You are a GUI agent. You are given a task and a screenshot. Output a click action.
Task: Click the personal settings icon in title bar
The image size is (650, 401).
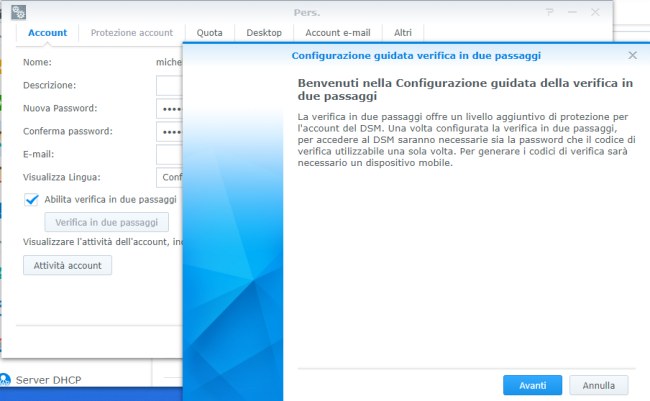pos(18,12)
